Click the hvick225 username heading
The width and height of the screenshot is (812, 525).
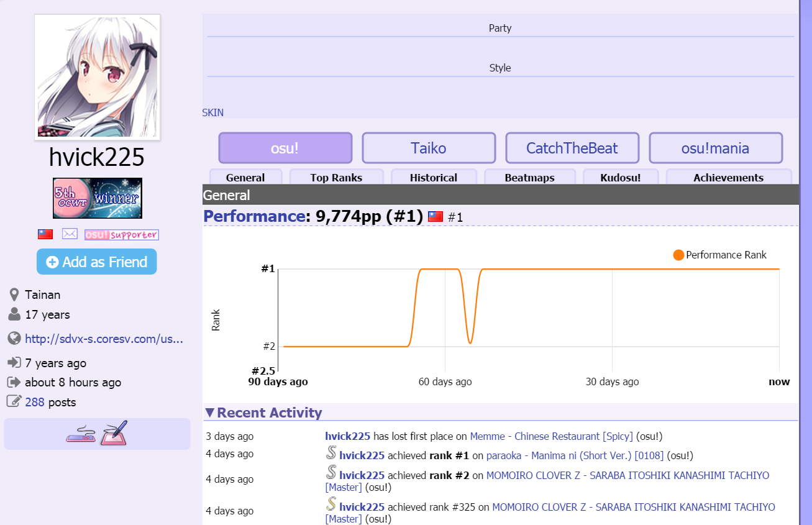(x=97, y=157)
